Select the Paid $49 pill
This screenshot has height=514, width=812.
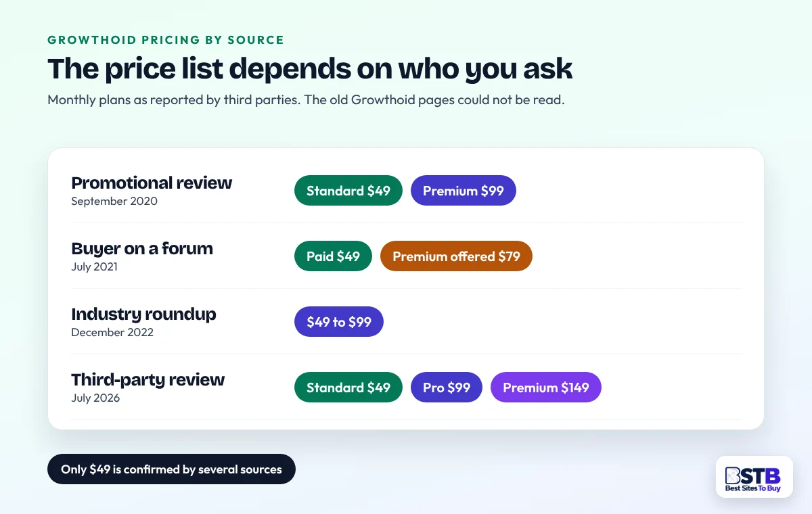(333, 256)
